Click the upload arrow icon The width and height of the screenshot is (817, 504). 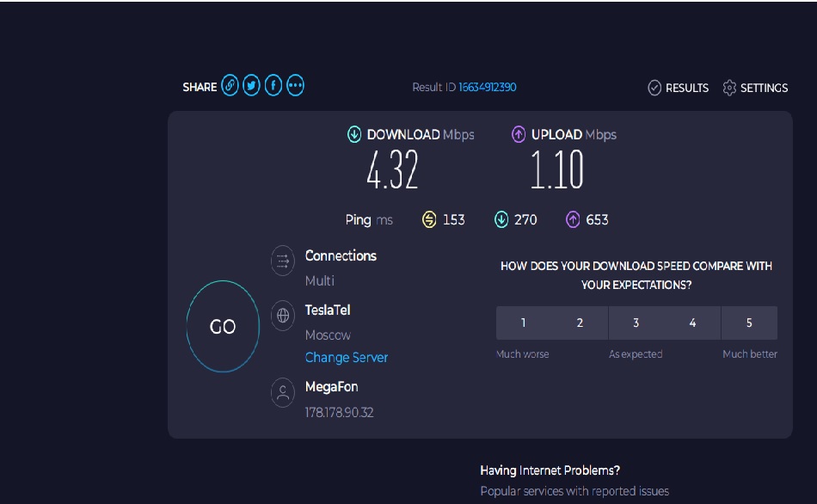[x=519, y=134]
